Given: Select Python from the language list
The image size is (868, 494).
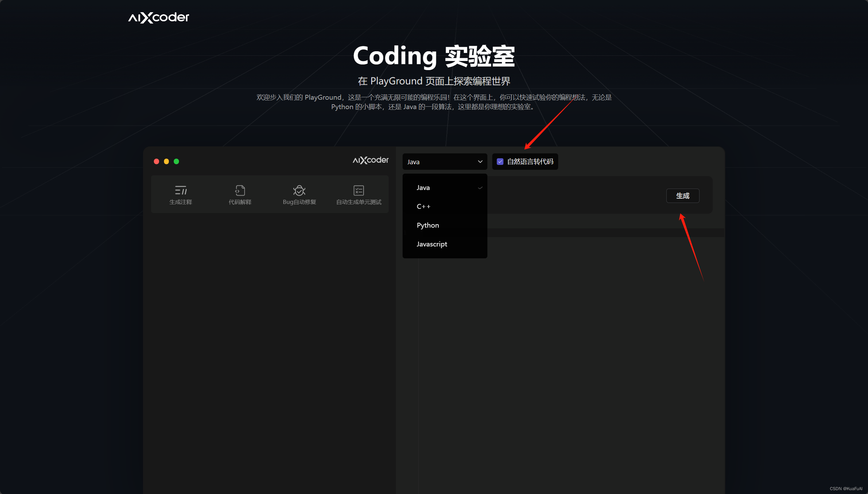Looking at the screenshot, I should pyautogui.click(x=428, y=226).
